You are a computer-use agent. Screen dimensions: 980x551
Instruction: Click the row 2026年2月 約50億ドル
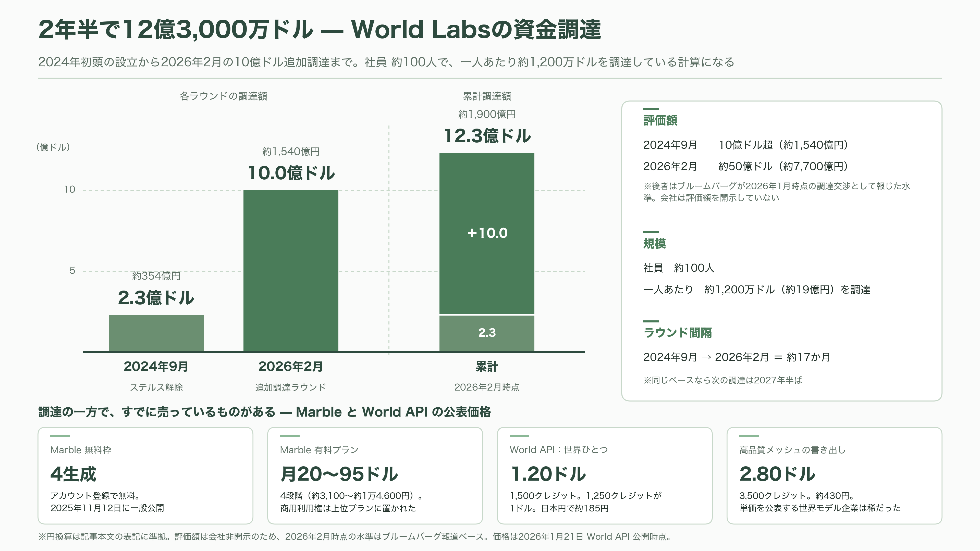point(746,166)
